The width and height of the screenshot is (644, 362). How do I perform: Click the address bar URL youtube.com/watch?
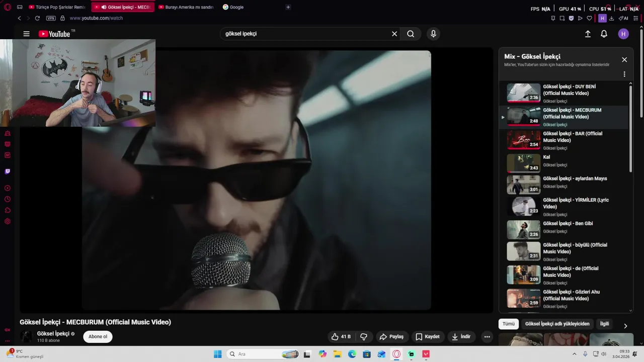[96, 18]
